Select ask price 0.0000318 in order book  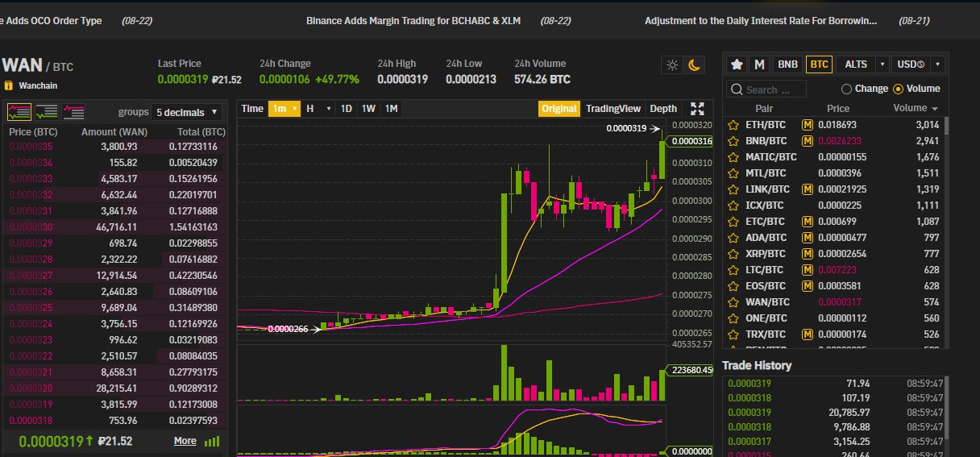click(30, 420)
